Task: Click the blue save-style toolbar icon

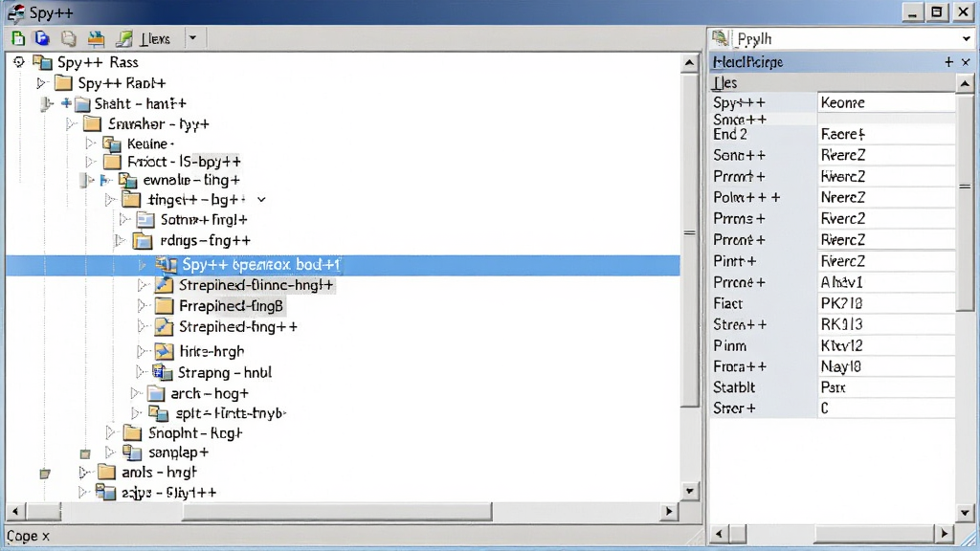Action: tap(42, 38)
